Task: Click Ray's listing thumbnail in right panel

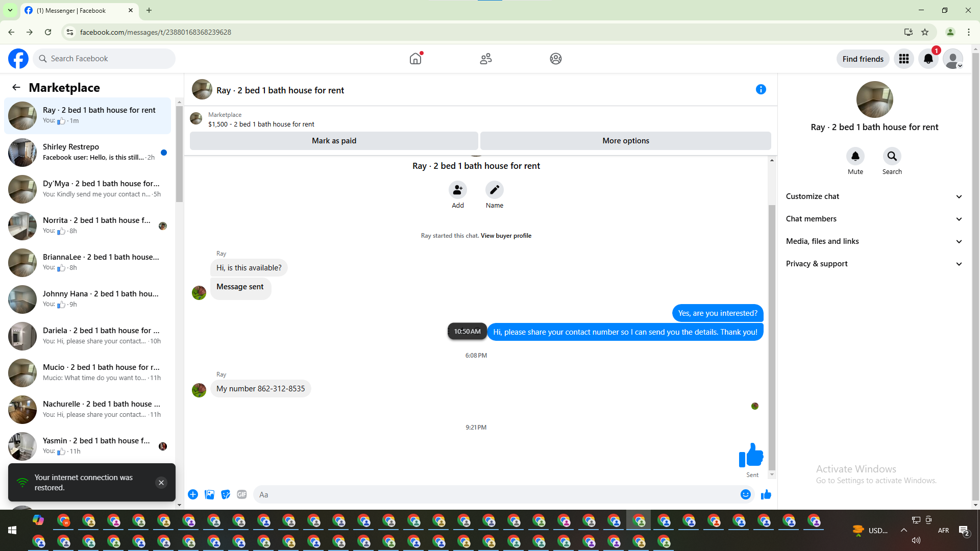Action: coord(874,99)
